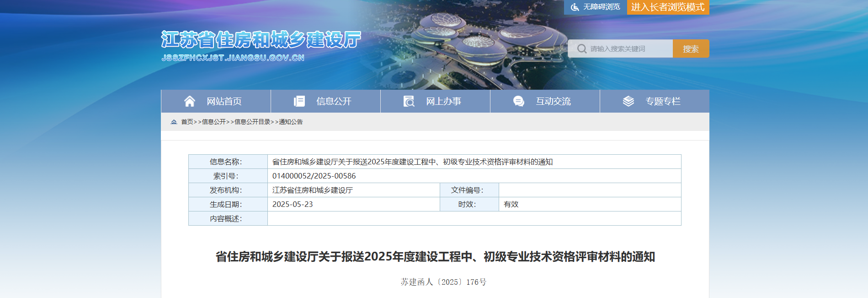The image size is (868, 298).
Task: Click the document icon beside 信息公开
Action: point(299,101)
